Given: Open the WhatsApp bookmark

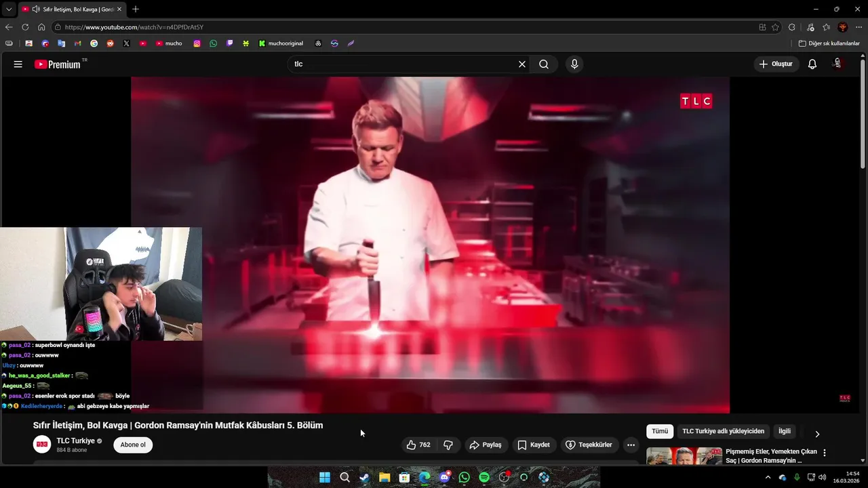Looking at the screenshot, I should 214,43.
